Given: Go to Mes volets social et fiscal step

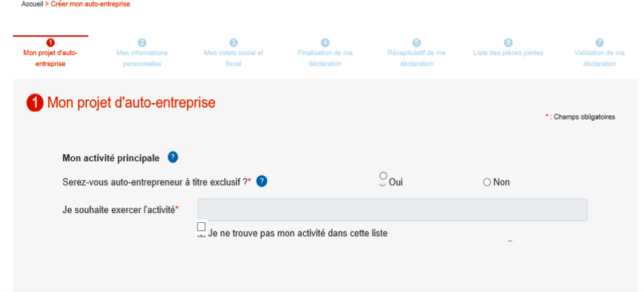Looking at the screenshot, I should (234, 59).
